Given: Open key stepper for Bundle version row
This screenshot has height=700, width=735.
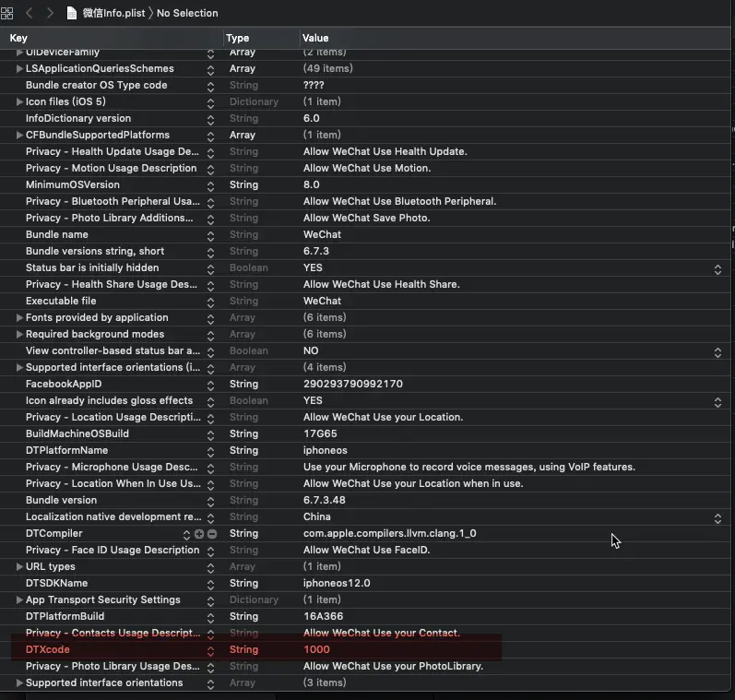Looking at the screenshot, I should (x=210, y=502).
